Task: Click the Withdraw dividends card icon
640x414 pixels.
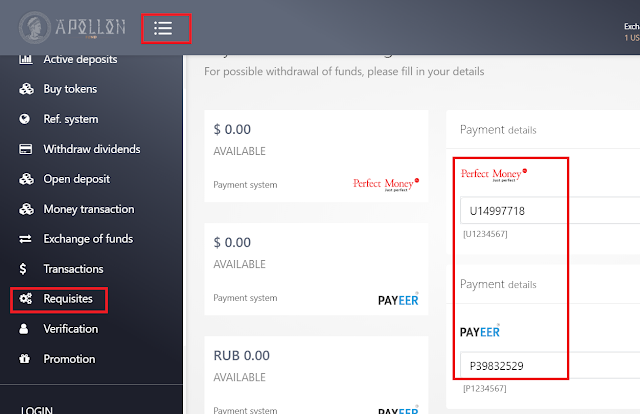Action: 25,149
